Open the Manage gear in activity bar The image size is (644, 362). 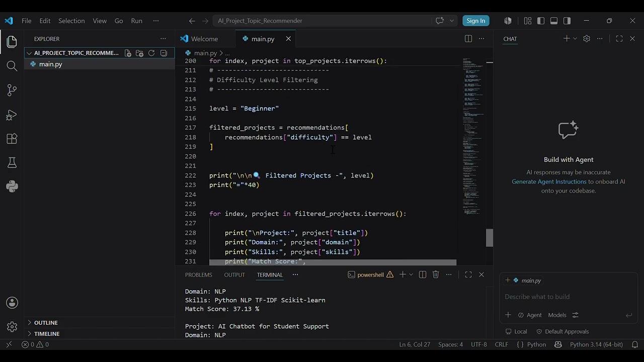(12, 327)
